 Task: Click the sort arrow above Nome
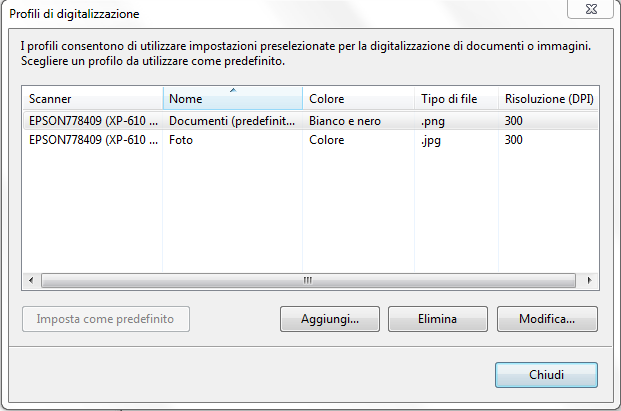(x=233, y=90)
